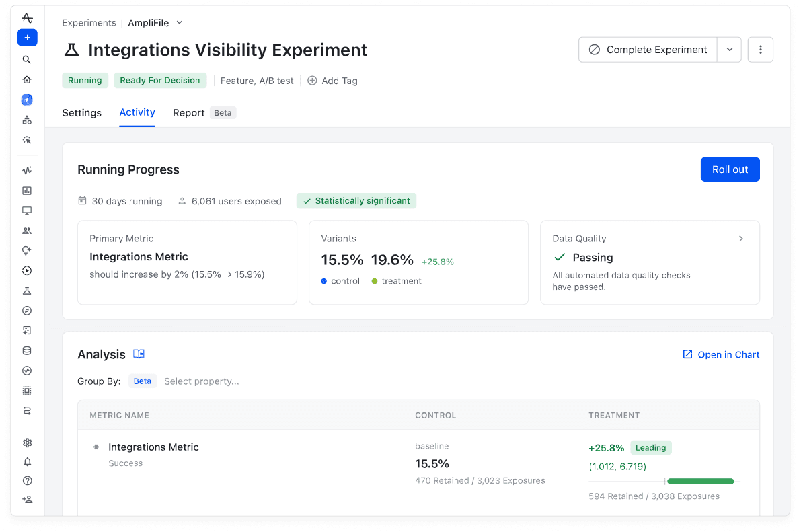Open the Experiments flask icon in sidebar
This screenshot has width=801, height=532.
tap(27, 291)
